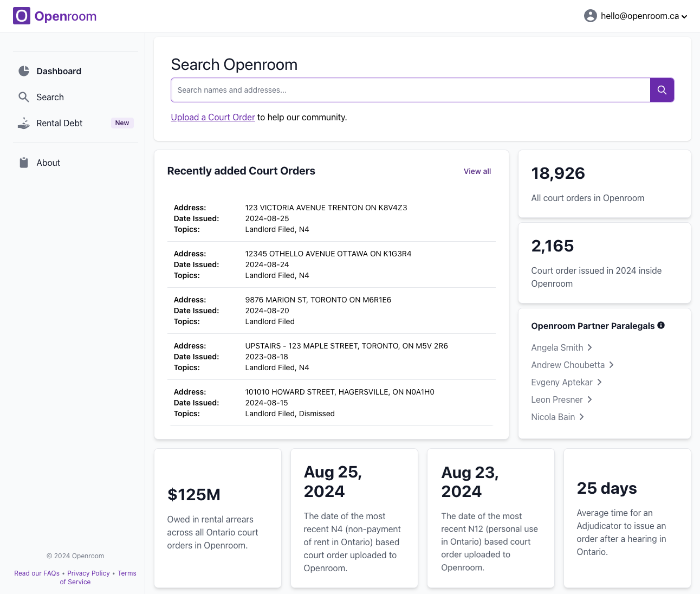The height and width of the screenshot is (594, 700).
Task: Click the $125M rental arrears figure
Action: (x=194, y=495)
